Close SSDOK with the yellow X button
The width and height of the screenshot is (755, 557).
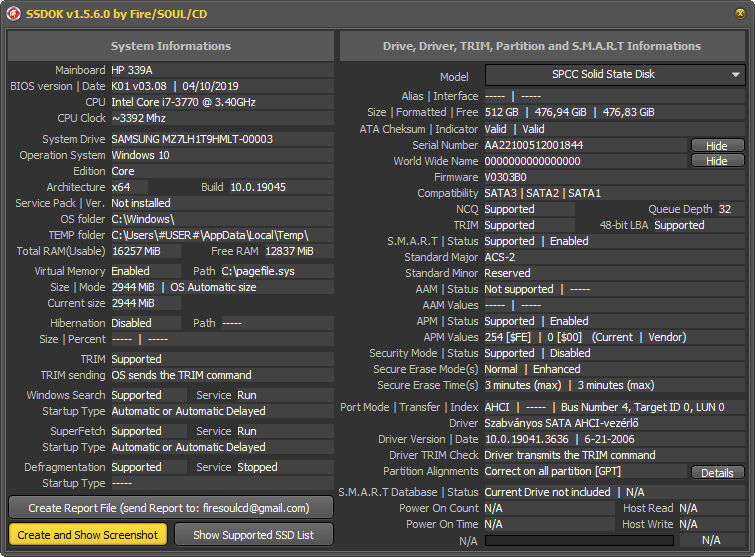[741, 13]
